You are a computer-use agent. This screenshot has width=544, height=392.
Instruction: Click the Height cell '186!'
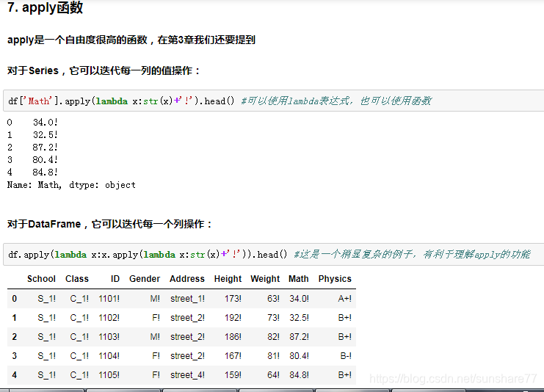233,337
